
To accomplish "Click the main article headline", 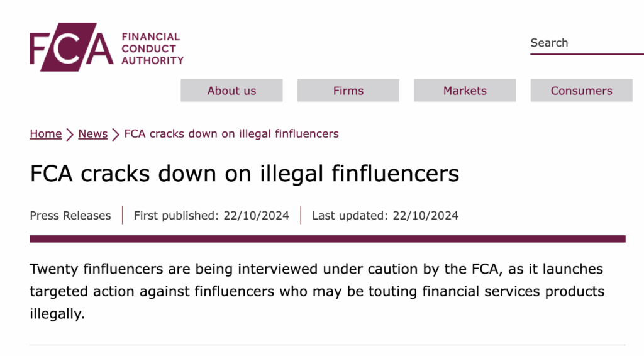I will [244, 173].
